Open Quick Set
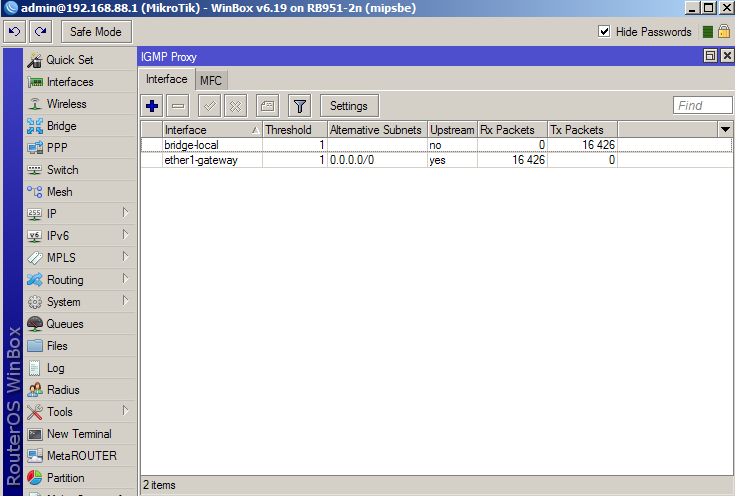The height and width of the screenshot is (496, 735). (80, 60)
